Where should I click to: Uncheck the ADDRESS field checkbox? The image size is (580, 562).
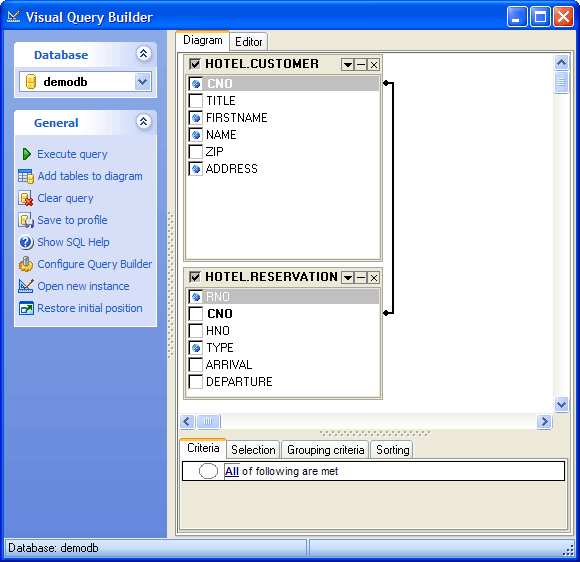tap(196, 169)
